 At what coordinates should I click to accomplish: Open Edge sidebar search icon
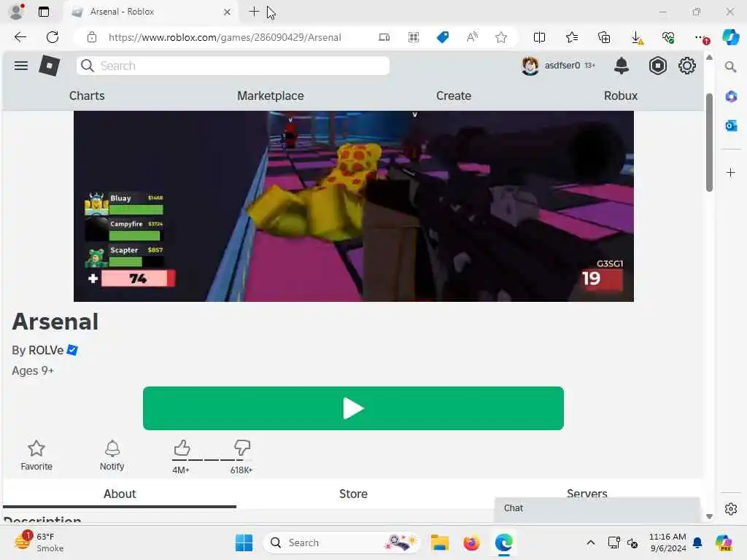point(731,67)
